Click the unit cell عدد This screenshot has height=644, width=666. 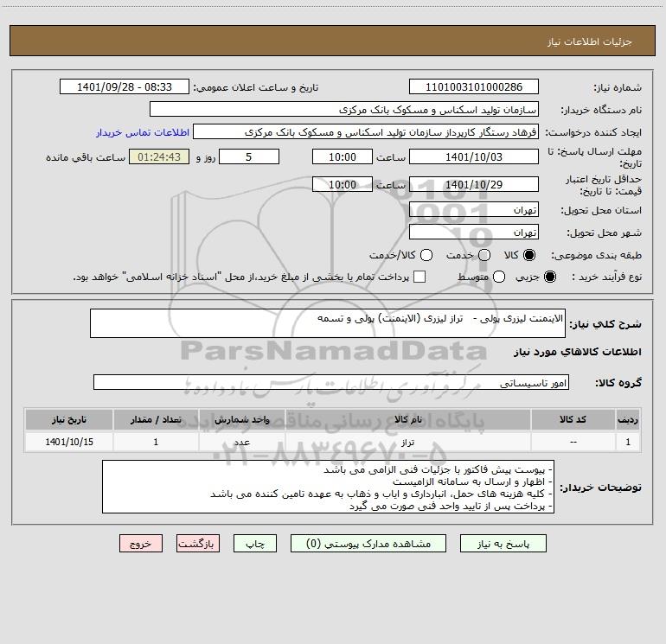point(241,442)
